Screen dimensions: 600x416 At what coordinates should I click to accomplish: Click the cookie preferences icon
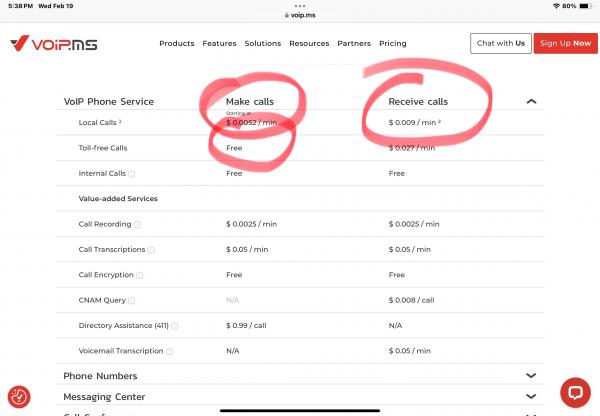click(19, 397)
